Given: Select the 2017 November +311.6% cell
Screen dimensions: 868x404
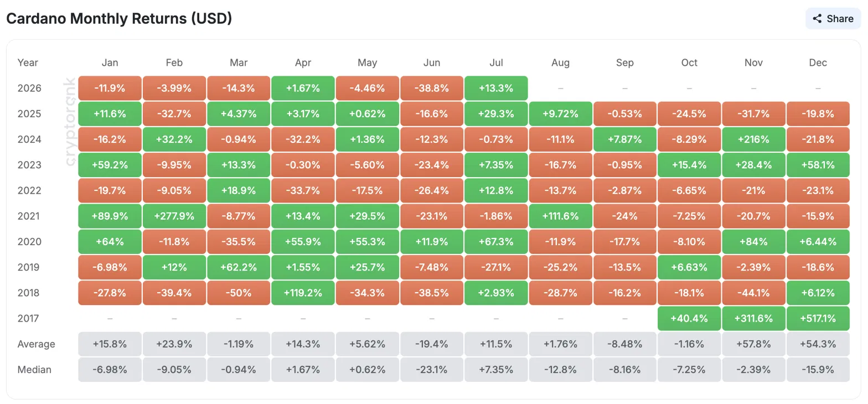Looking at the screenshot, I should point(754,318).
